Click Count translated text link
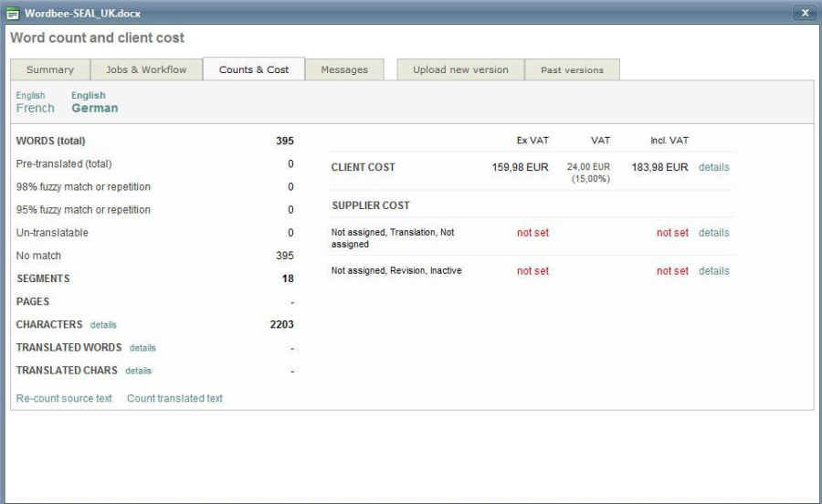The width and height of the screenshot is (822, 504). coord(174,398)
